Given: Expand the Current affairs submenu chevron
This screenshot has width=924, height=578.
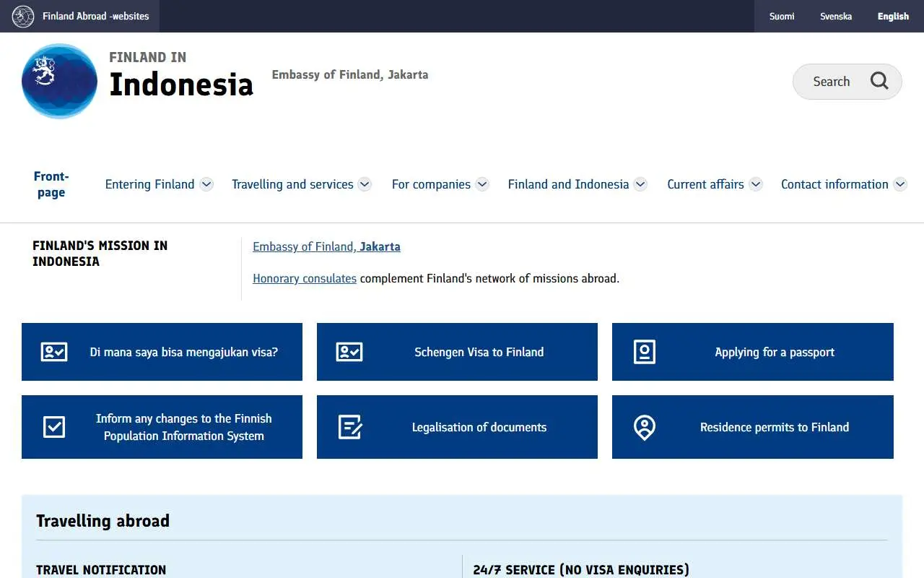Looking at the screenshot, I should 756,184.
